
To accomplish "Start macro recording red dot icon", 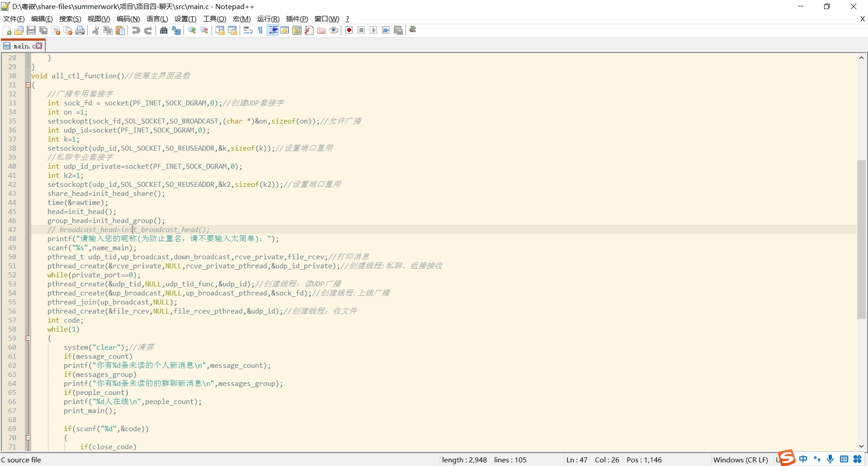I will pyautogui.click(x=349, y=30).
